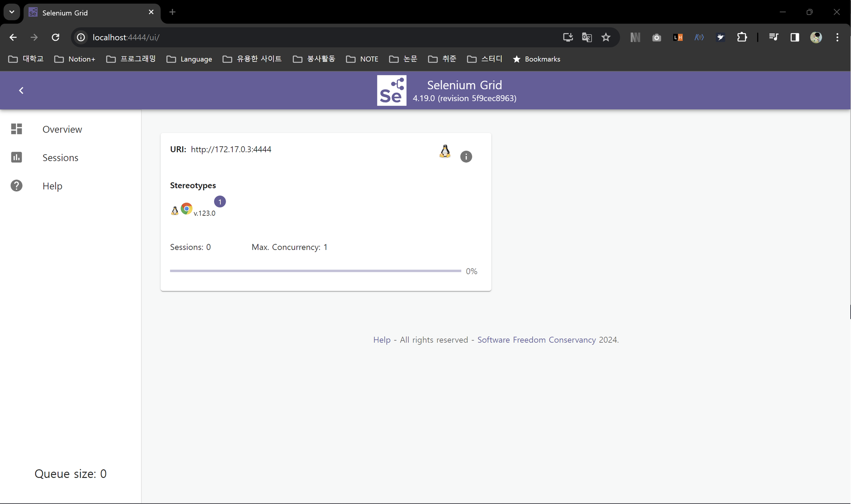Open the Notion+ bookmark folder
This screenshot has width=851, height=504.
(x=75, y=59)
